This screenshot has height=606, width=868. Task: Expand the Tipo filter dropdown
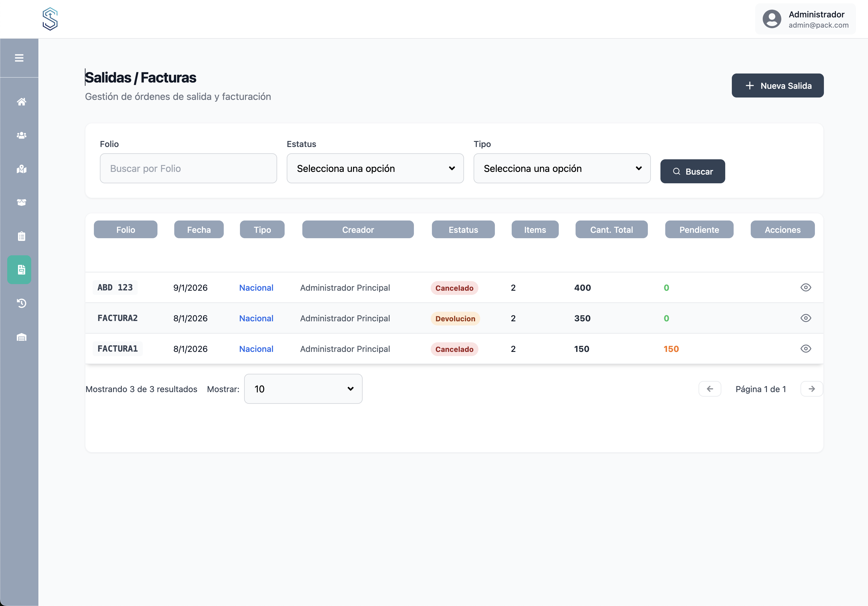[561, 169]
